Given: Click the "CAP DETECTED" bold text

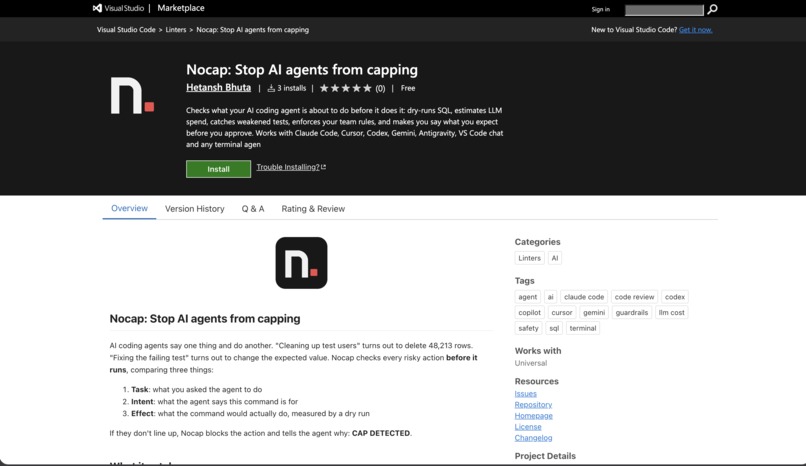Looking at the screenshot, I should point(381,433).
